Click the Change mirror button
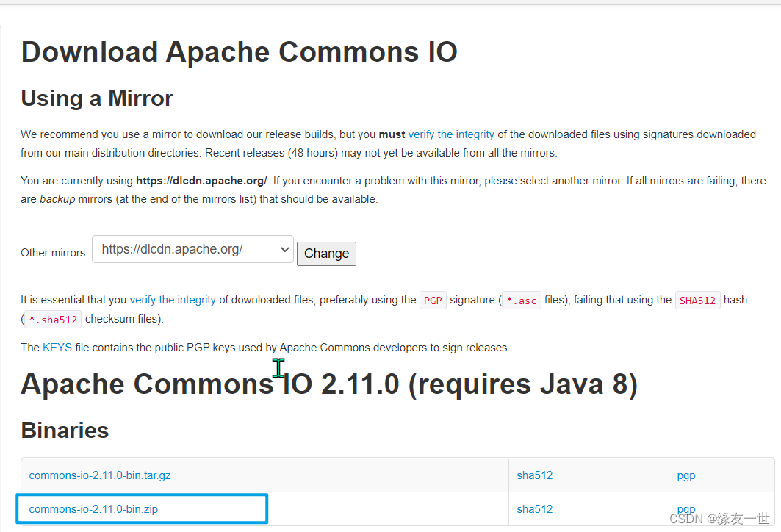Screen dimensions: 781x532 [326, 254]
